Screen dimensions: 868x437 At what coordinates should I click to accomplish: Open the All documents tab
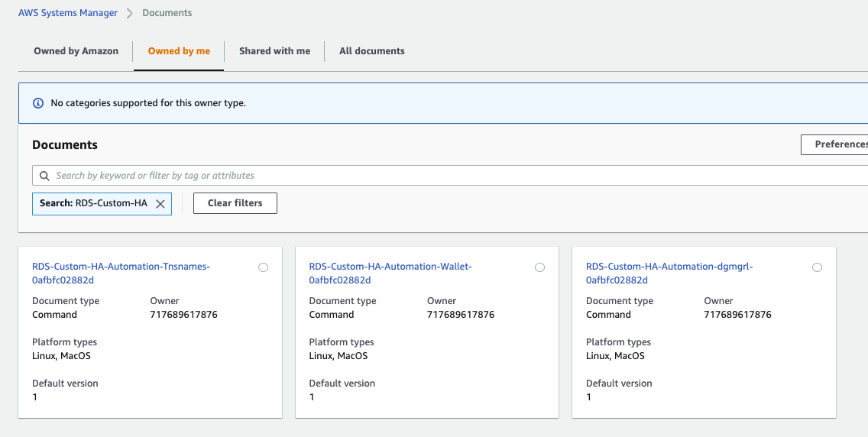pyautogui.click(x=372, y=51)
